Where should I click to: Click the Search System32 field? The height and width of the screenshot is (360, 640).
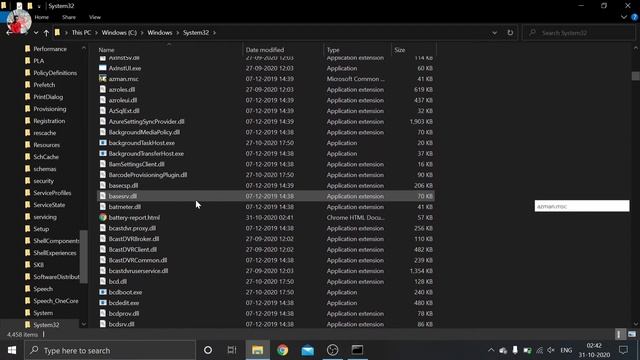(578, 33)
